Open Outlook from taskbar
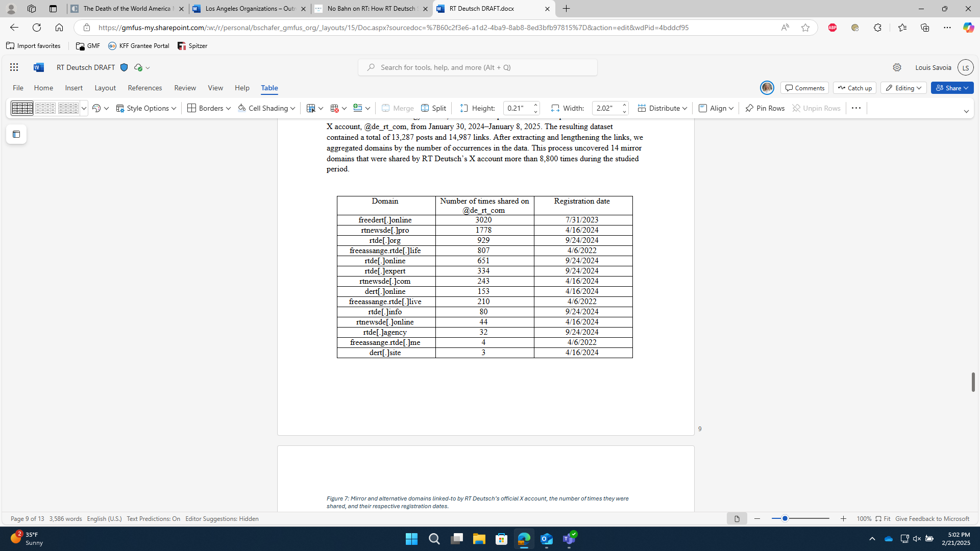Viewport: 980px width, 551px height. coord(546,539)
